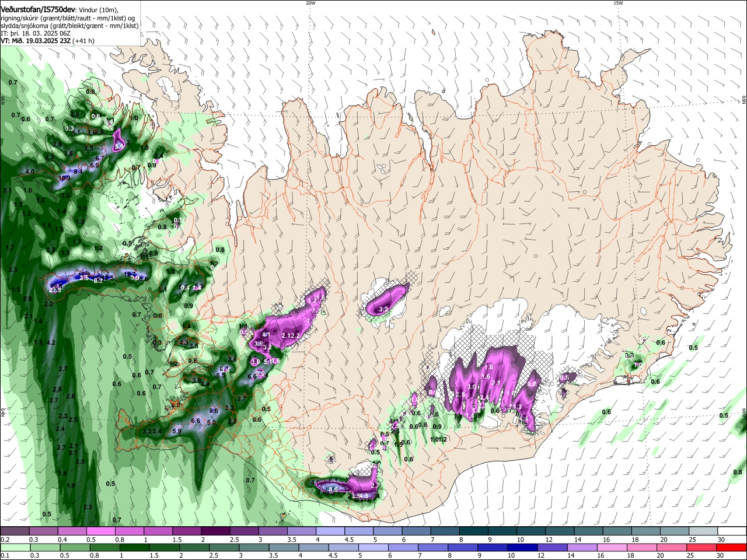Click the 15W longitude label
The height and width of the screenshot is (560, 747).
(x=618, y=3)
